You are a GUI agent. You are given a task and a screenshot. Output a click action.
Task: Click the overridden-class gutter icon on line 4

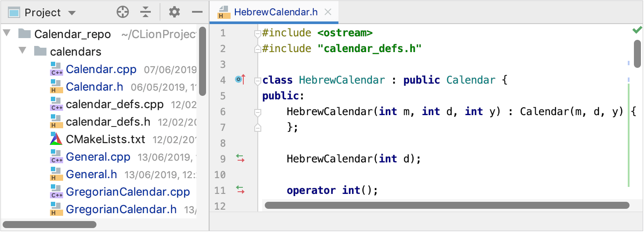240,80
